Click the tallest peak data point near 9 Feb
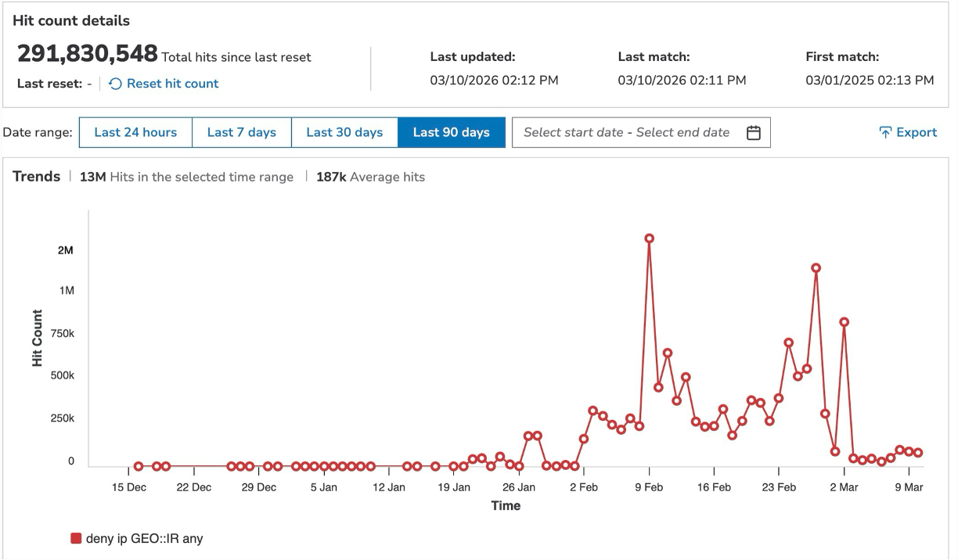Viewport: 958px width, 560px height. [x=648, y=239]
